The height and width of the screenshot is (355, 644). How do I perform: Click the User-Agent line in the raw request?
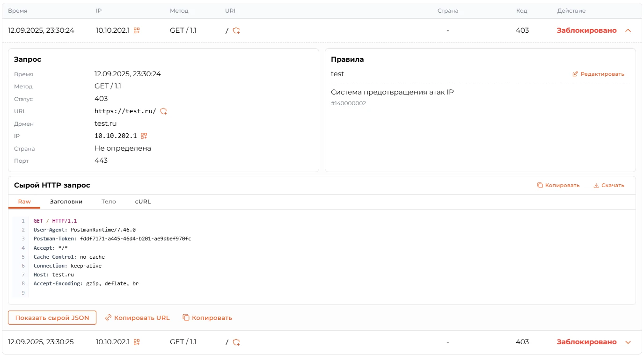coord(85,230)
